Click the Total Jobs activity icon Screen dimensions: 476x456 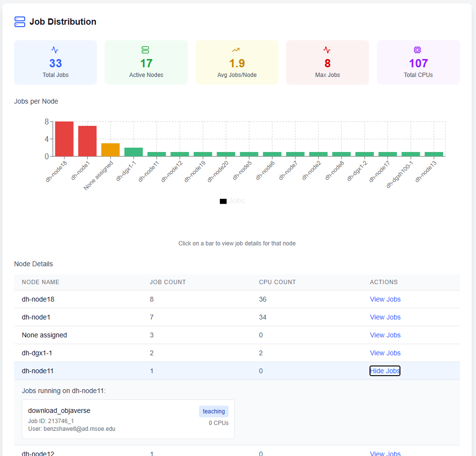pyautogui.click(x=55, y=50)
